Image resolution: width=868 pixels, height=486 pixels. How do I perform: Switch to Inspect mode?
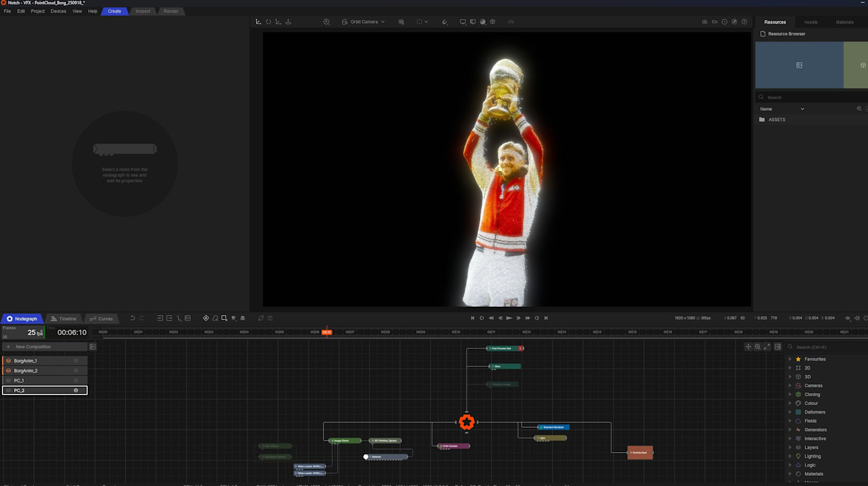[143, 12]
